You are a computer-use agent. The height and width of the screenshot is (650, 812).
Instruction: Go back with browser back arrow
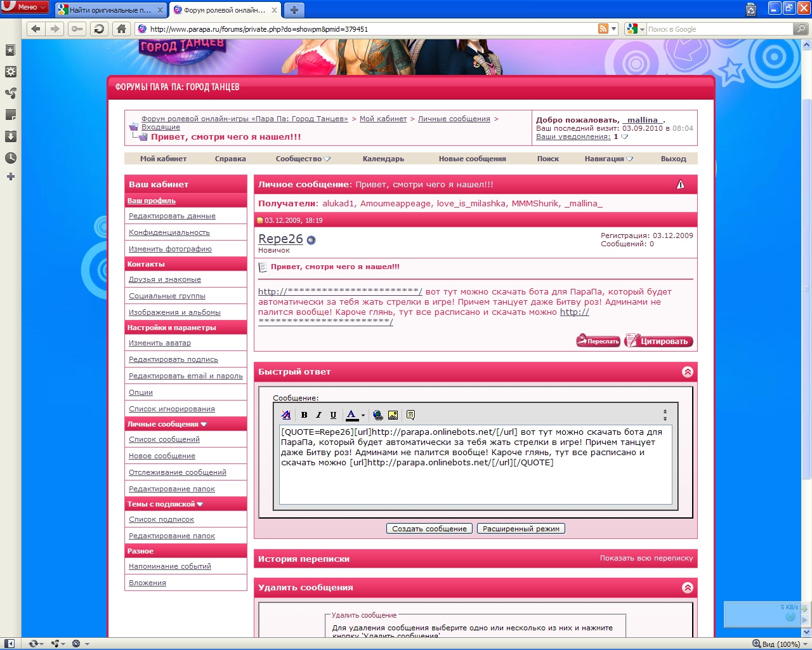click(x=36, y=29)
